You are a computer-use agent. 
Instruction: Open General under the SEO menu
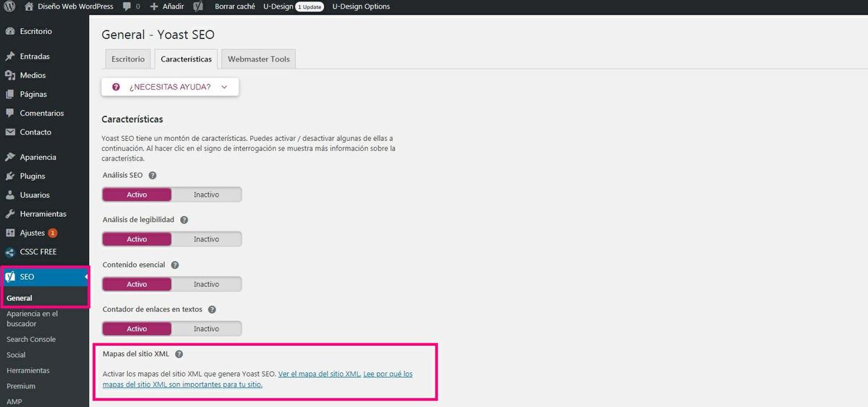20,298
